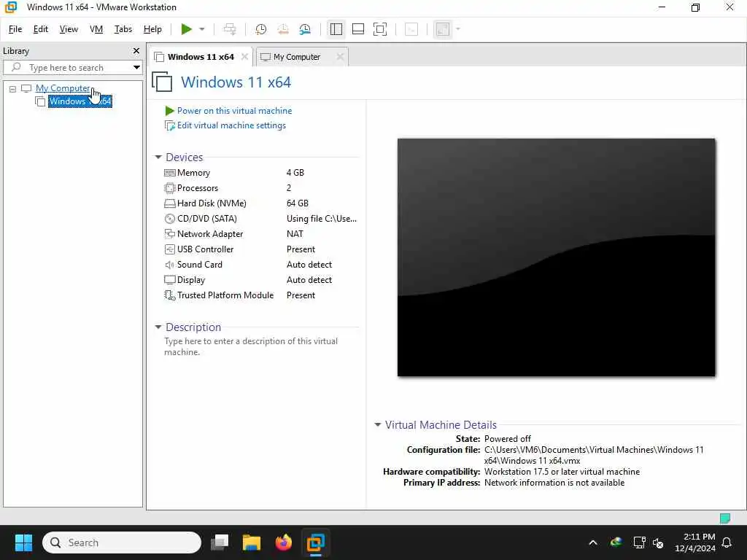Open Firefox from the taskbar
Screen dimensions: 747x560
point(283,542)
